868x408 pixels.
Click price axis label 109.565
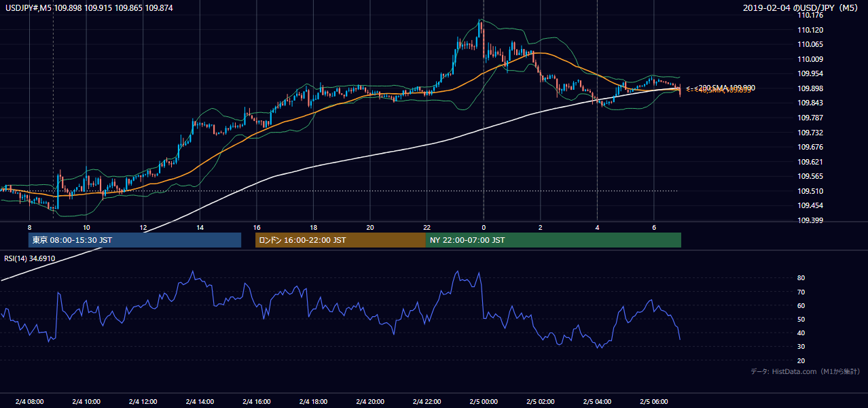coord(811,176)
